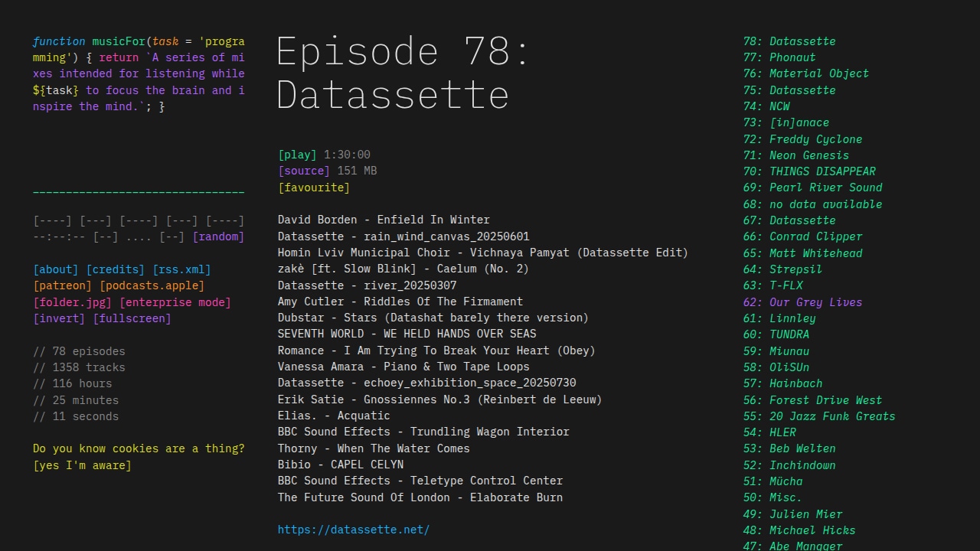Image resolution: width=980 pixels, height=551 pixels.
Task: Open episode 66: Conrad Clipper
Action: (x=802, y=236)
